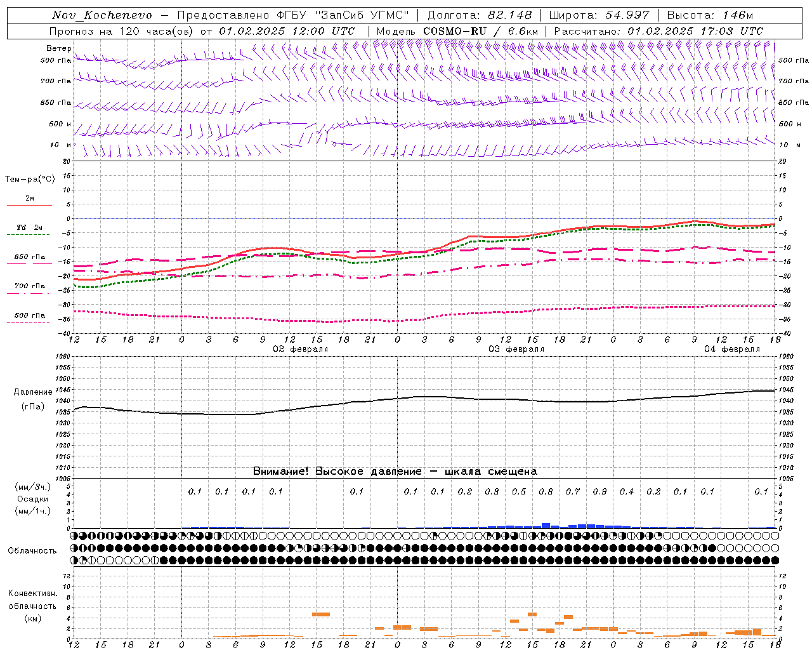Click the '04 февраля' date label
812x650 pixels.
(x=732, y=349)
